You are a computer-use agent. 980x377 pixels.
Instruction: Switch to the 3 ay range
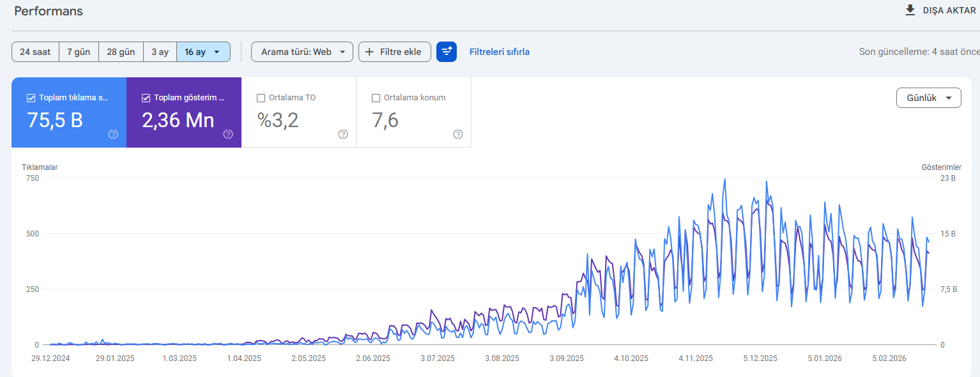(160, 52)
